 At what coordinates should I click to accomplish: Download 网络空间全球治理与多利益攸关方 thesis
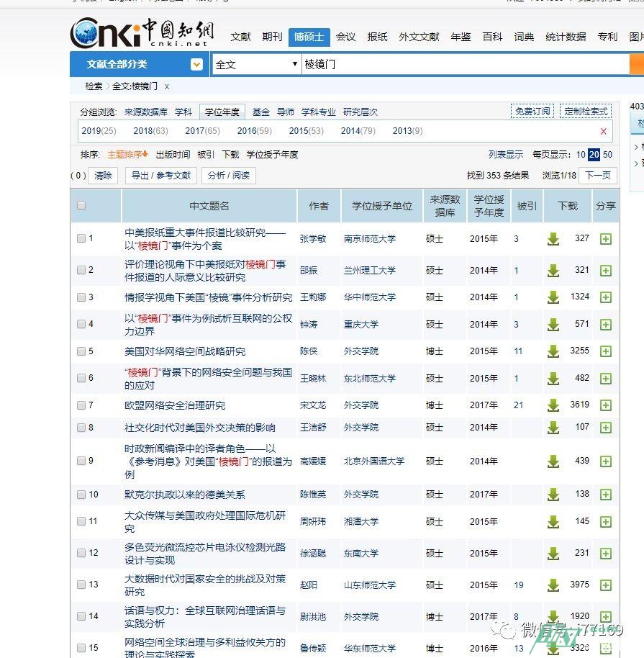(554, 646)
